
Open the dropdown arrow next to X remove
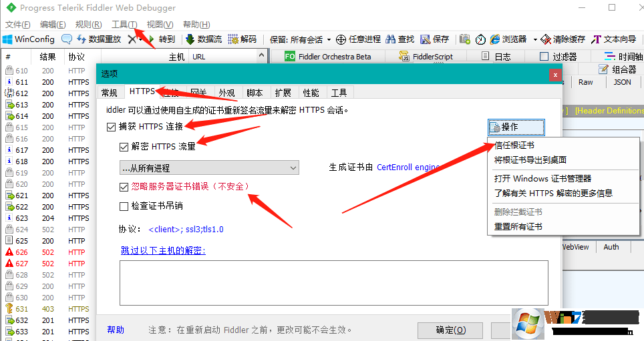[140, 40]
